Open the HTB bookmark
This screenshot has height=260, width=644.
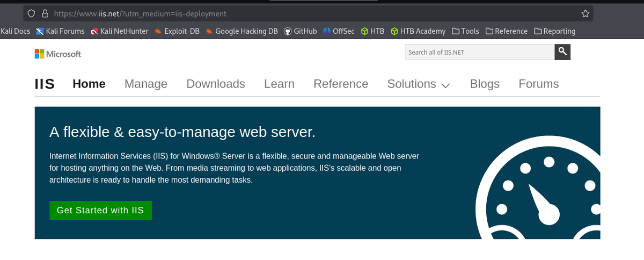coord(372,31)
